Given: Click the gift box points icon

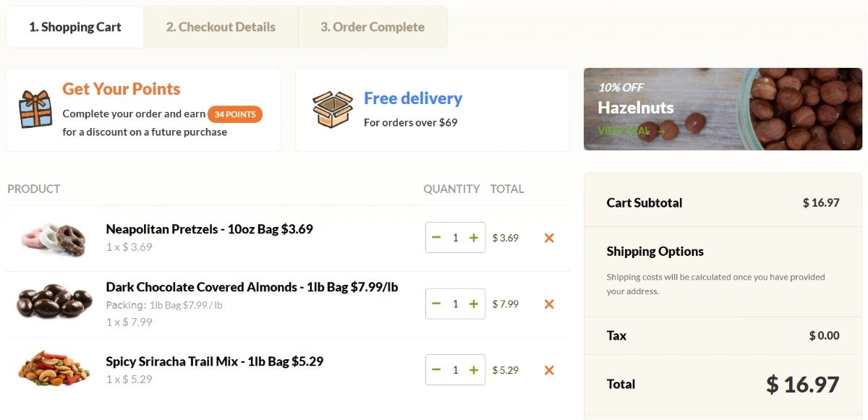Looking at the screenshot, I should pos(35,109).
